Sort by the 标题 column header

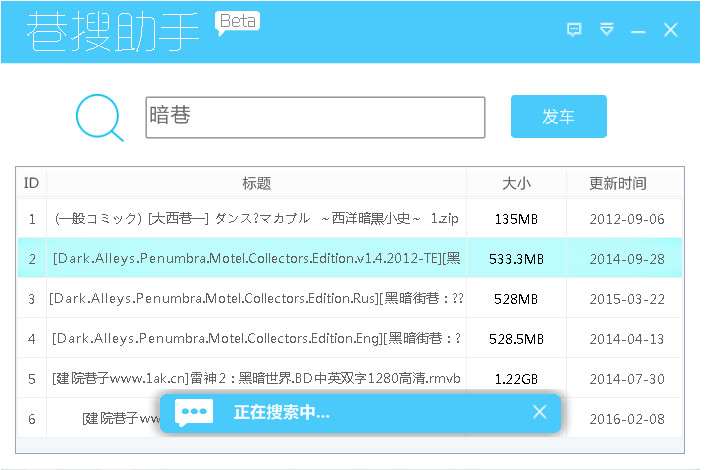(x=256, y=183)
